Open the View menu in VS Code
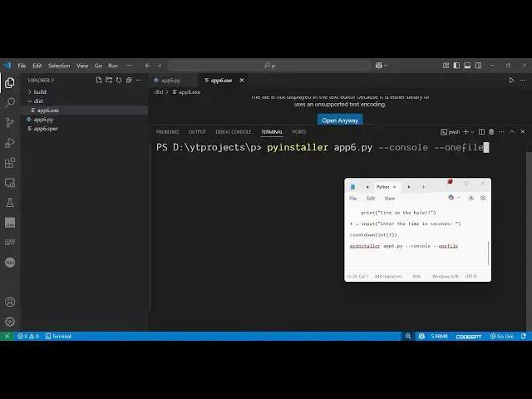 point(82,66)
